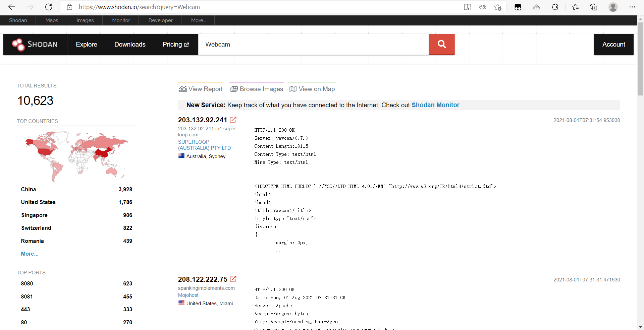Click the world map of top countries
The width and height of the screenshot is (644, 330).
[x=76, y=156]
